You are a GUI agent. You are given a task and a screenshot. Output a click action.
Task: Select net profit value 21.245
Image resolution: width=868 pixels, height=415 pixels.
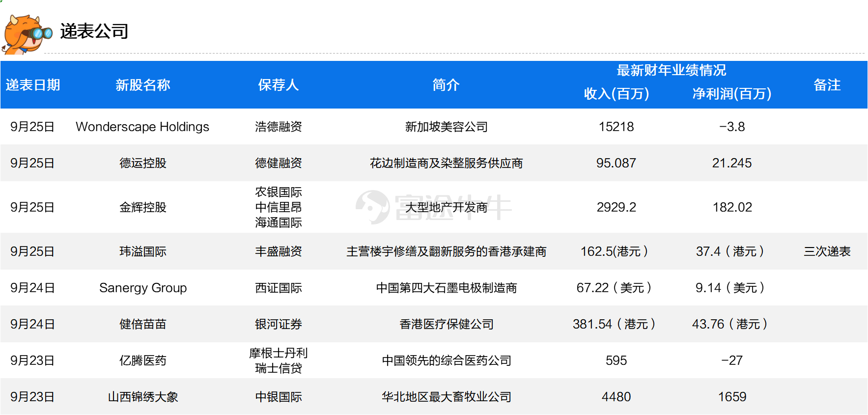[x=732, y=163]
